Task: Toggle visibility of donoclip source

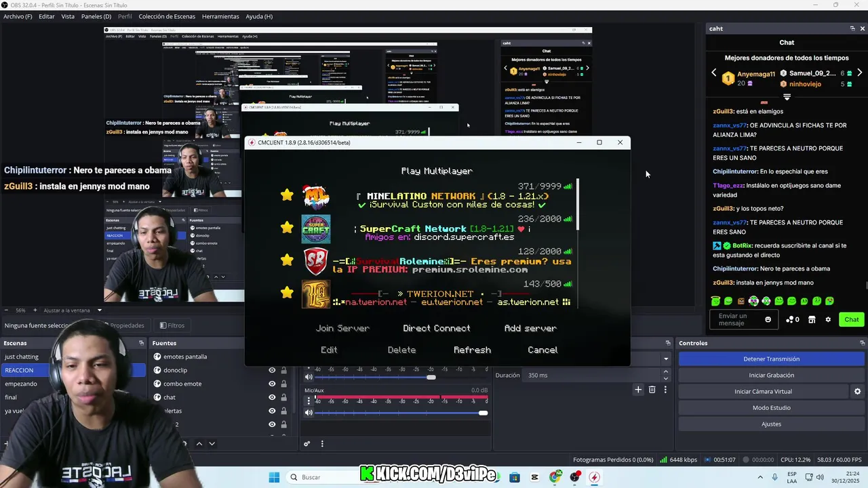Action: coord(272,370)
